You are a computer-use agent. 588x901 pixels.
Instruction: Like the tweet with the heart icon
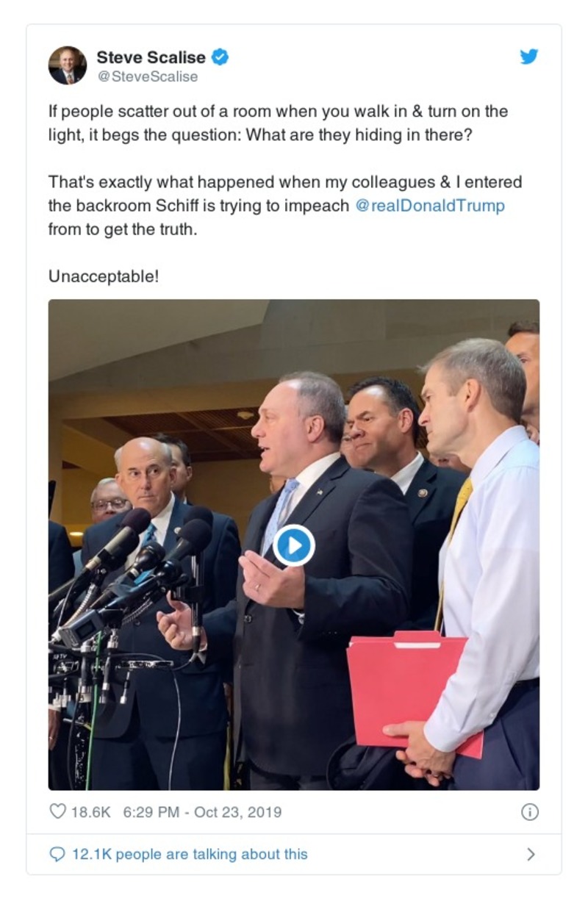point(57,811)
